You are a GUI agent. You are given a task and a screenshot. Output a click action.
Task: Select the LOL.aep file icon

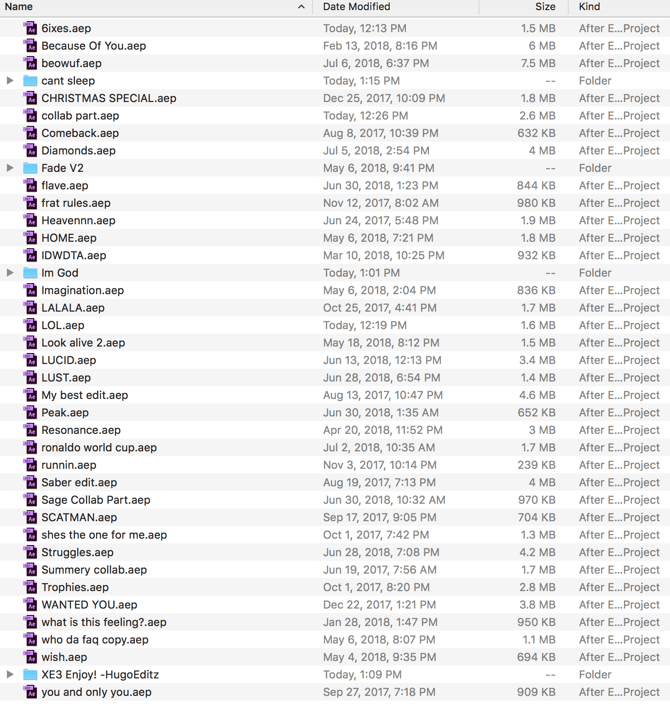[30, 326]
